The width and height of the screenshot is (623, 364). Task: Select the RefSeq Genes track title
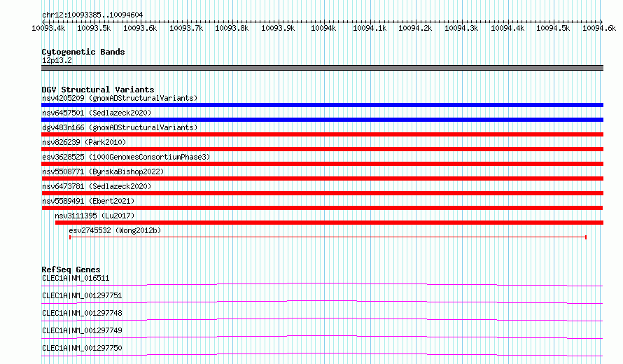pyautogui.click(x=71, y=269)
